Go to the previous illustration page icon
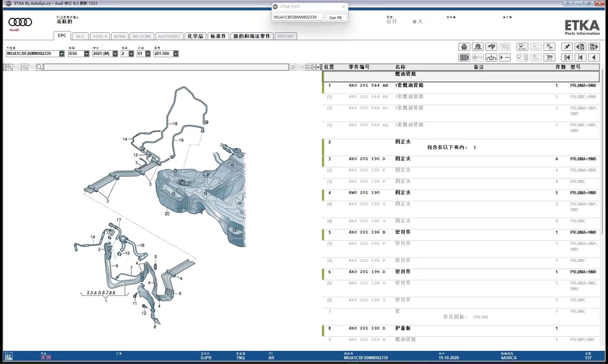Viewport: 608px width, 364px height. (580, 47)
